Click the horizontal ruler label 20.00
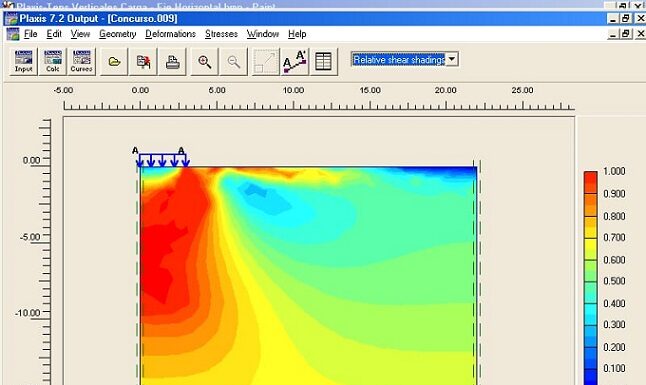The image size is (646, 385). click(x=445, y=90)
